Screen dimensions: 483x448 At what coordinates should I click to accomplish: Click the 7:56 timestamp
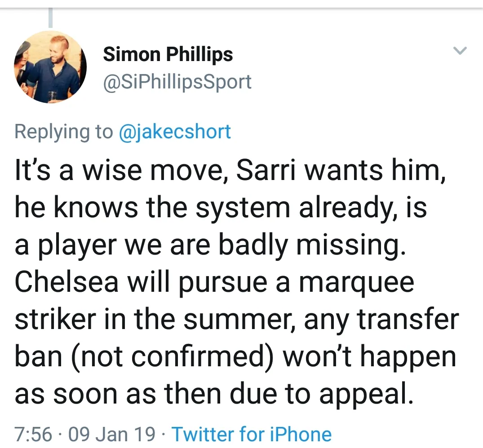(x=33, y=434)
